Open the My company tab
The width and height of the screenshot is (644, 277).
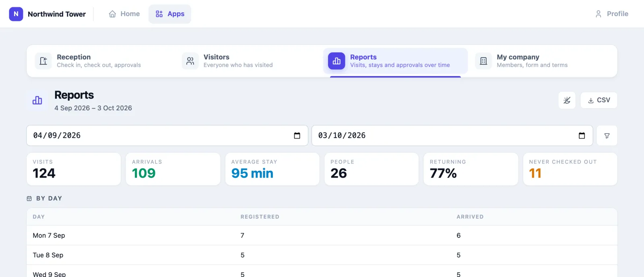click(x=542, y=61)
